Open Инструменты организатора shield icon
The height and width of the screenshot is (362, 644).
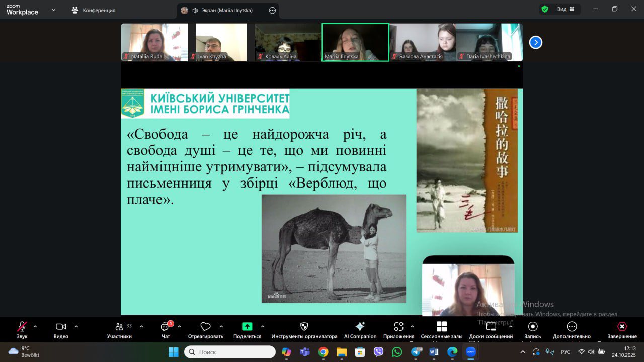[x=304, y=327]
